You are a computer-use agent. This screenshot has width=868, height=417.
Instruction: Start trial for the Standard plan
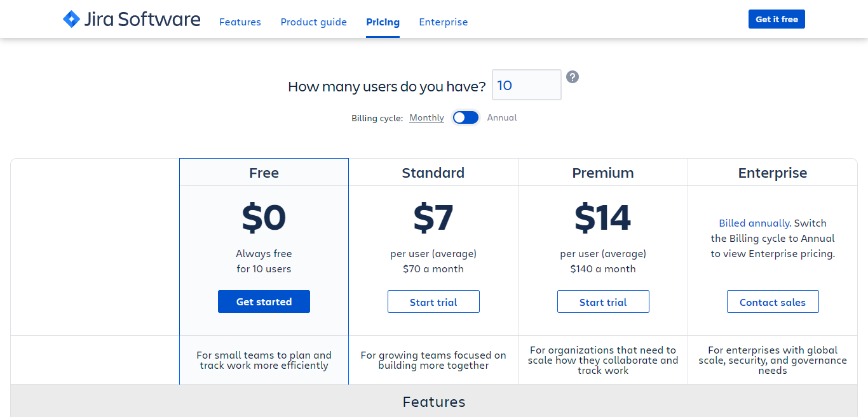(433, 301)
